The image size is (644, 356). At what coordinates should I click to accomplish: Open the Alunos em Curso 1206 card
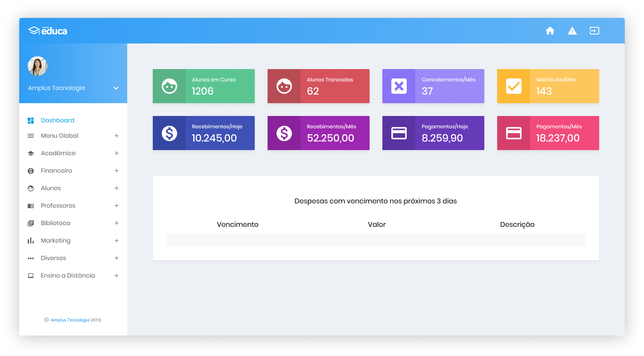point(204,86)
